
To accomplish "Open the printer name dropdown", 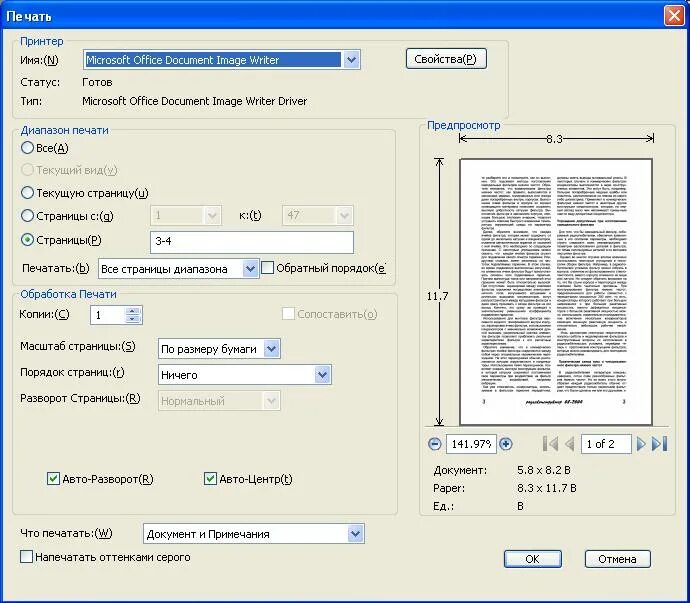I will coord(351,59).
